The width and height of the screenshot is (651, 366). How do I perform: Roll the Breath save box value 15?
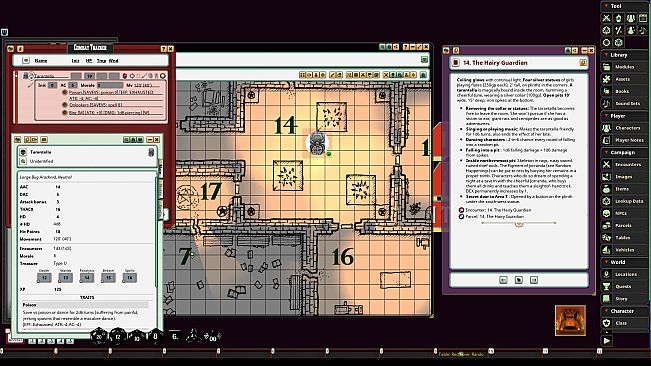point(108,278)
